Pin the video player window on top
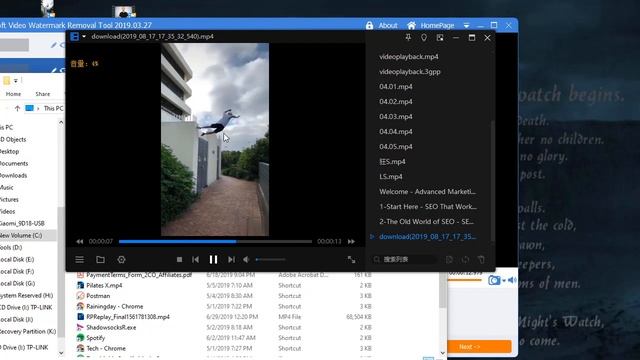 408,38
